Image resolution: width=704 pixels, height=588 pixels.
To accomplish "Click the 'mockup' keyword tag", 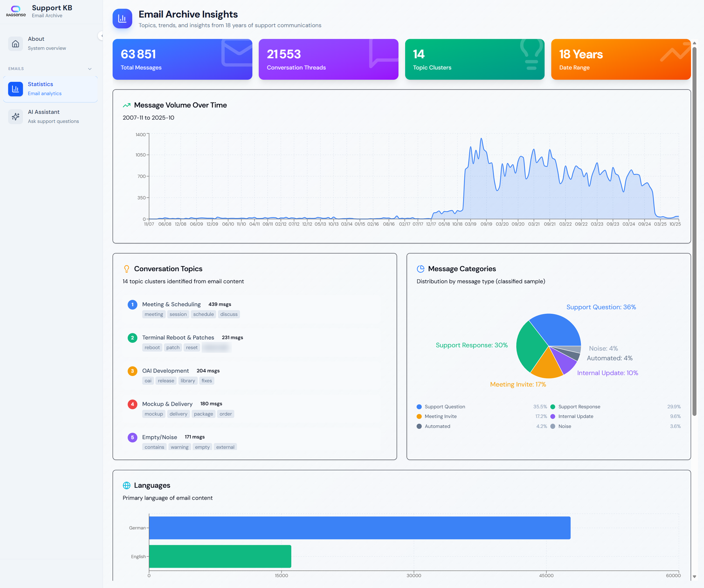I will [x=154, y=414].
